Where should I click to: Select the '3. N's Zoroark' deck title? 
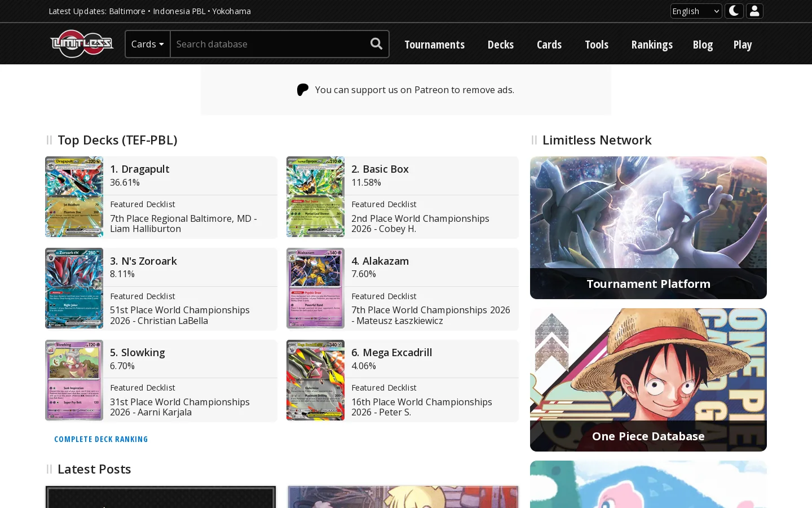[143, 261]
